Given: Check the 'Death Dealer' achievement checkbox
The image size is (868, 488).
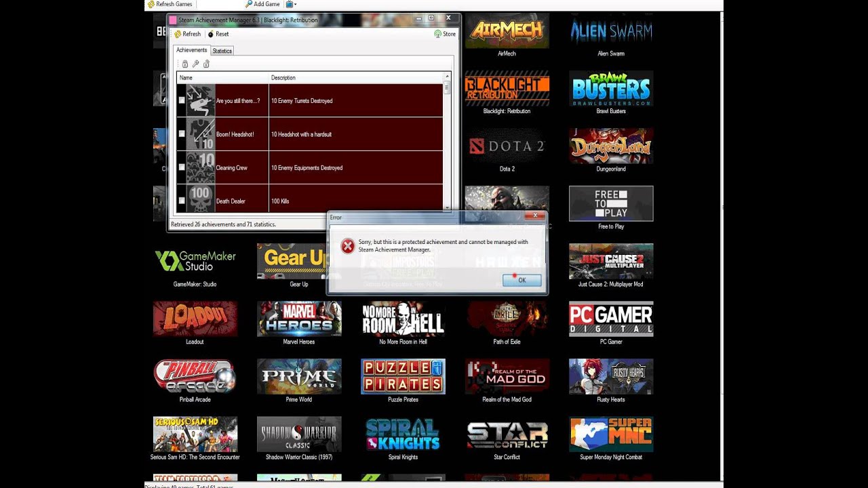Looking at the screenshot, I should 182,200.
